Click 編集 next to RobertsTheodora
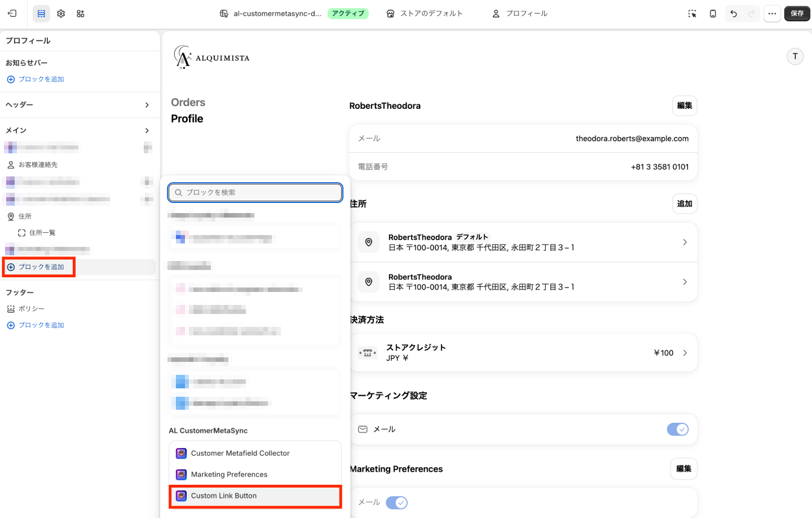812x518 pixels. (x=685, y=106)
